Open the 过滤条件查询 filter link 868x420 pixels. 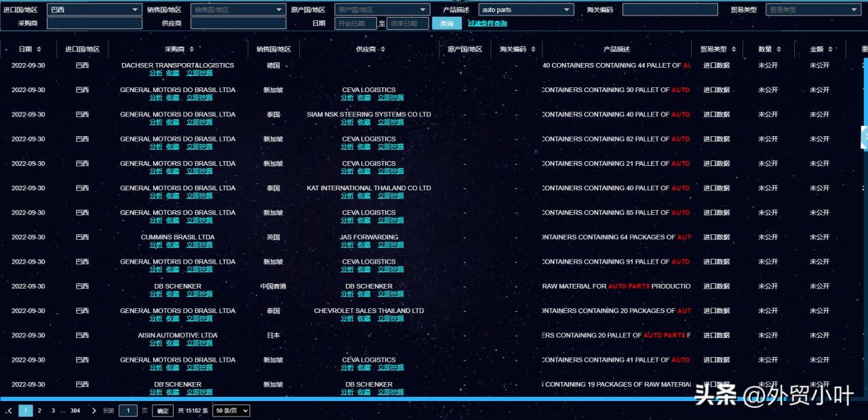coord(487,23)
